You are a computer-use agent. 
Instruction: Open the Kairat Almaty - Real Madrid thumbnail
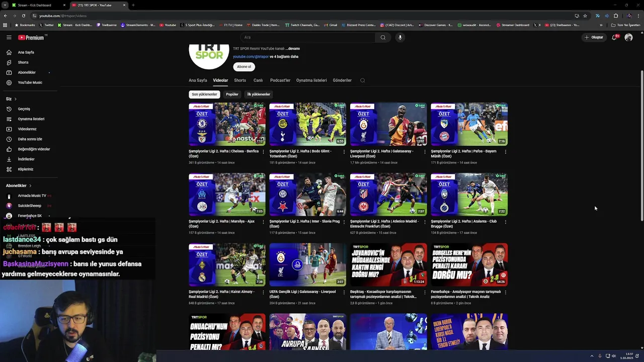pos(227,265)
